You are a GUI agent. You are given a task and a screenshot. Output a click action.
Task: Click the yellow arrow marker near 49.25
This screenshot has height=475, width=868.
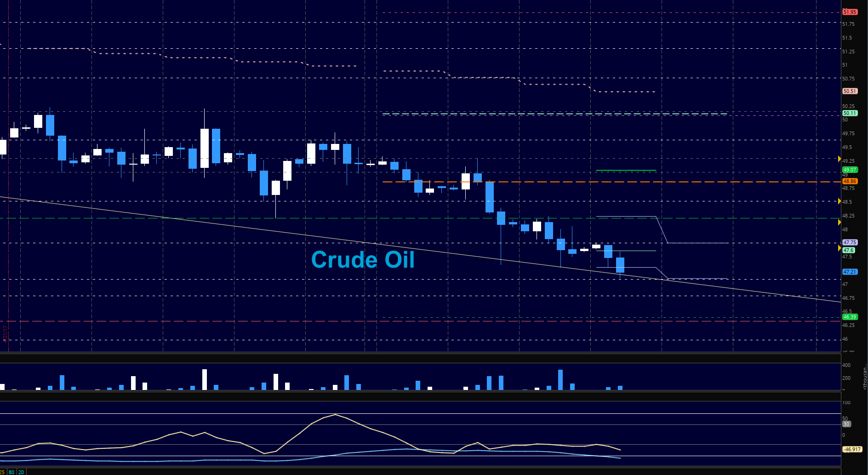tap(839, 160)
